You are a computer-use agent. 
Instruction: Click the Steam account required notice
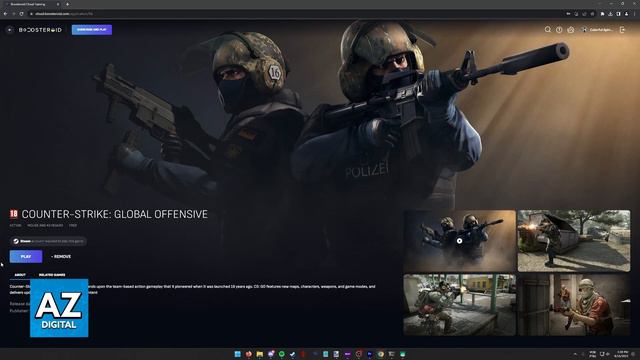coord(48,241)
